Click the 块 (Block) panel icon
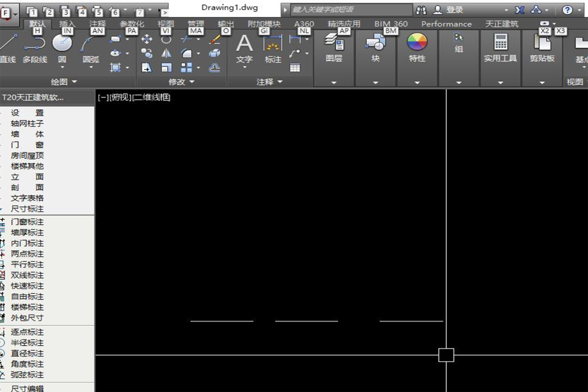 375,43
